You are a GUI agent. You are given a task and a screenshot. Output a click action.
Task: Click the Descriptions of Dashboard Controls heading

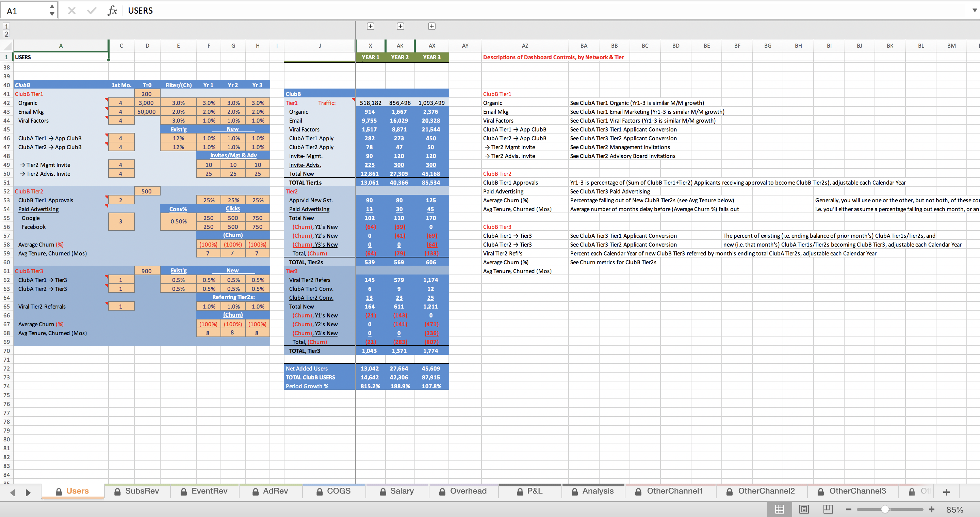(x=554, y=57)
